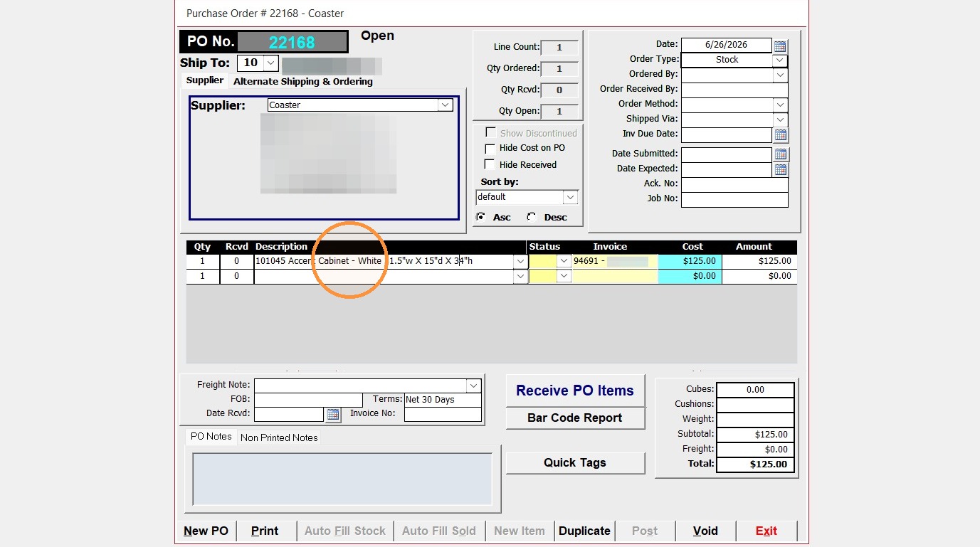The image size is (980, 547).
Task: Open the Order Type Stock dropdown
Action: click(781, 60)
